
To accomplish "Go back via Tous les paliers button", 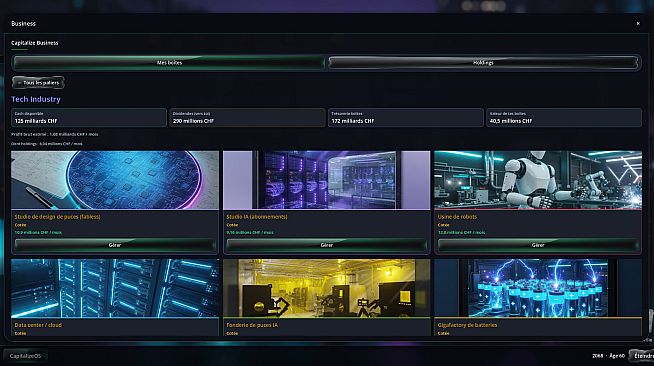I will point(38,83).
